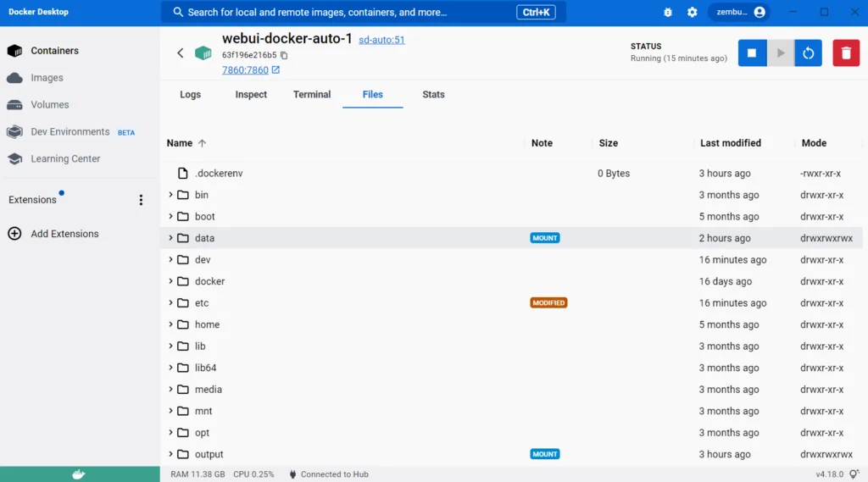Go back using the left arrow
This screenshot has height=482, width=868.
[x=180, y=53]
